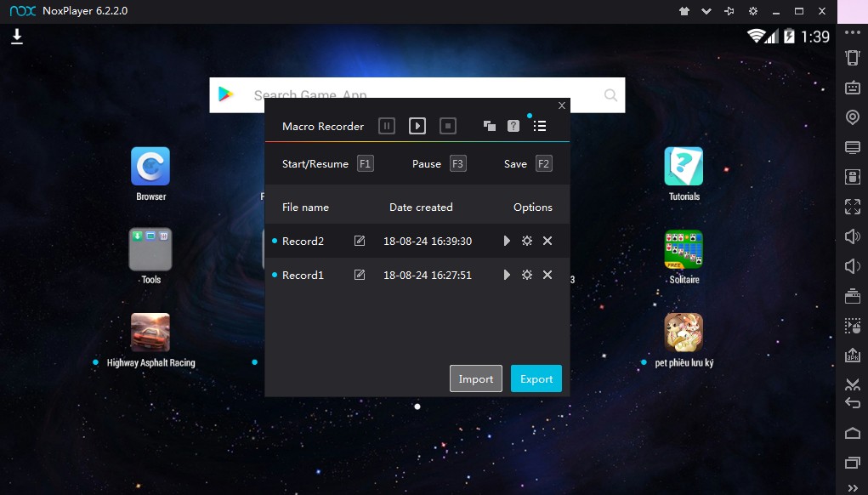Viewport: 868px width, 495px height.
Task: Open Macro Recorder help question icon
Action: [513, 126]
